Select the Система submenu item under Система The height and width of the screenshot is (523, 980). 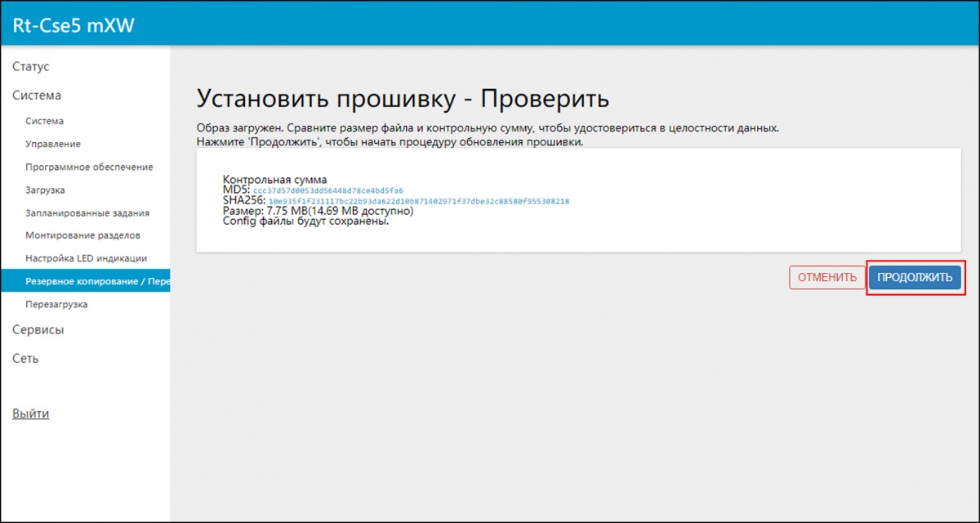(x=44, y=121)
